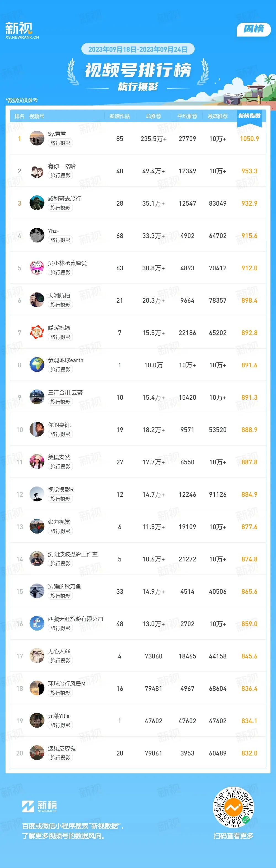Click the 新增作品 column header
276x868 pixels.
[x=120, y=116]
